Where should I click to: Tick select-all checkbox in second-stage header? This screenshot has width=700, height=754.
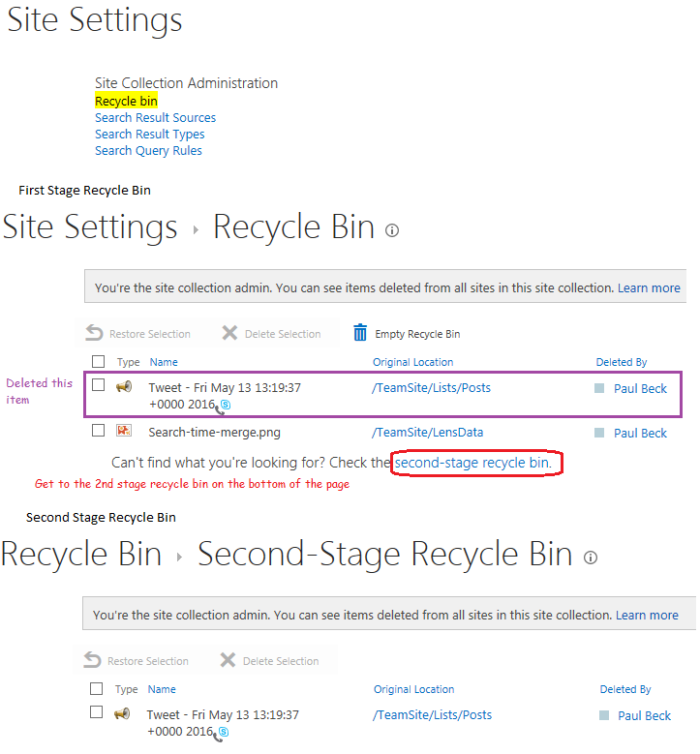coord(96,688)
